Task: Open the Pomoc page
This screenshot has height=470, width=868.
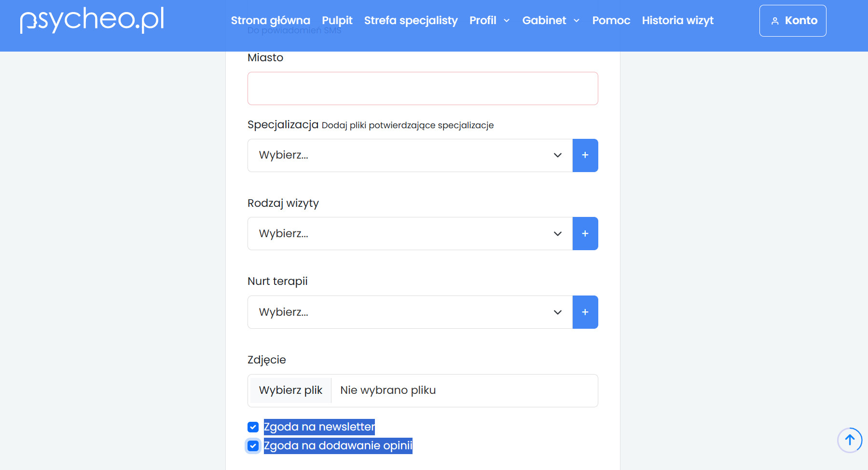Action: (611, 20)
